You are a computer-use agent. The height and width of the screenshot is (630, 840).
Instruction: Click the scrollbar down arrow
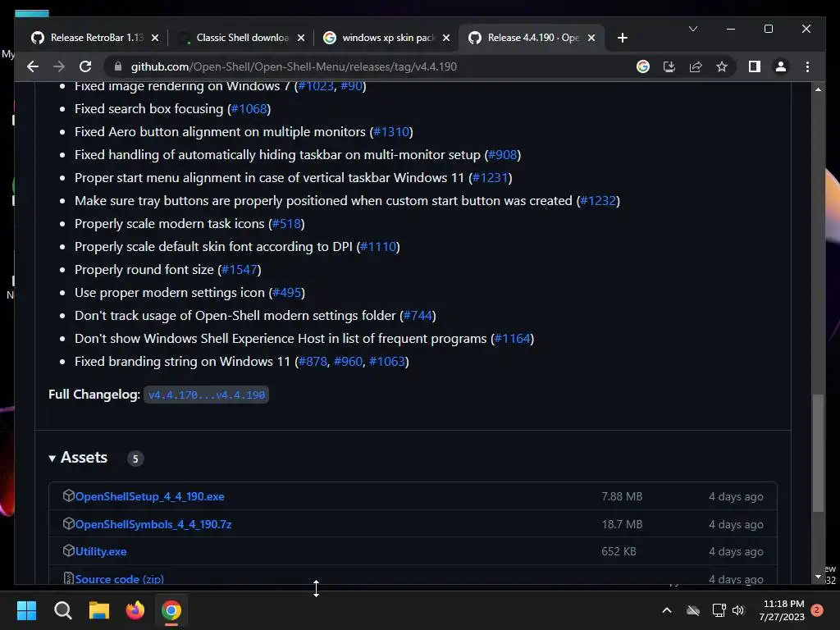(x=818, y=577)
